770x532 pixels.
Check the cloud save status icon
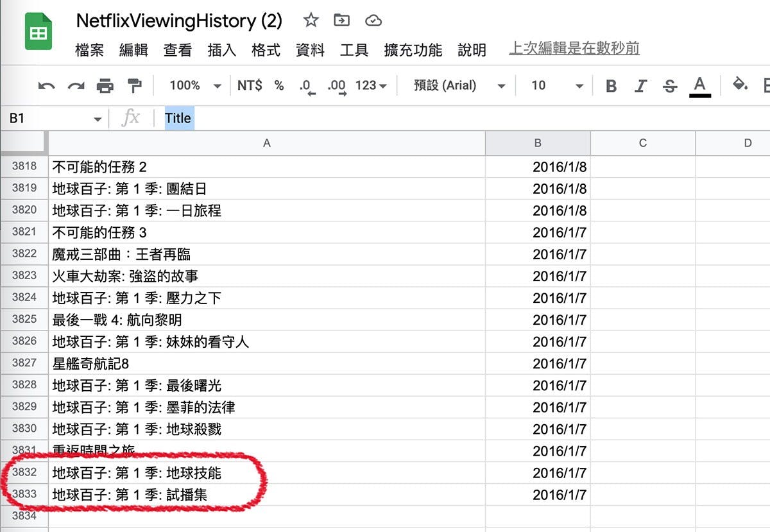click(373, 21)
